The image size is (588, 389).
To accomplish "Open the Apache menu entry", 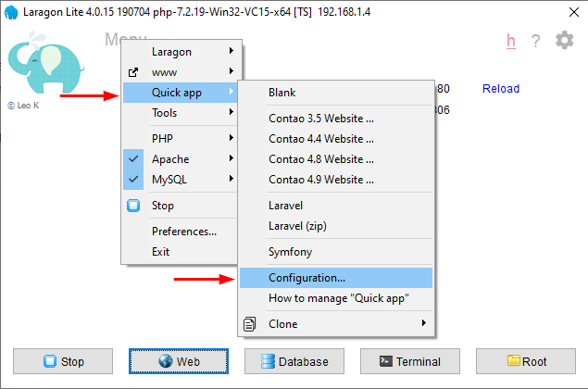I will [x=180, y=159].
